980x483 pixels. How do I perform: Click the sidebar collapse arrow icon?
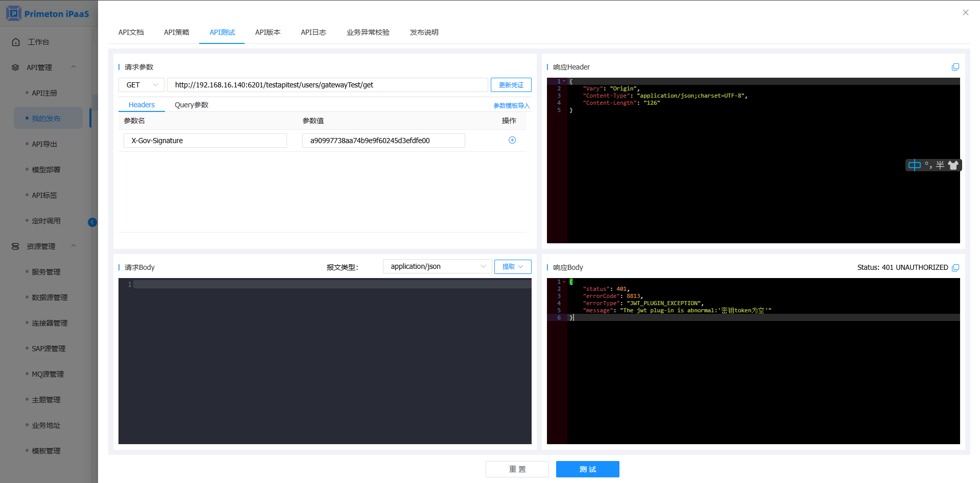[x=92, y=222]
